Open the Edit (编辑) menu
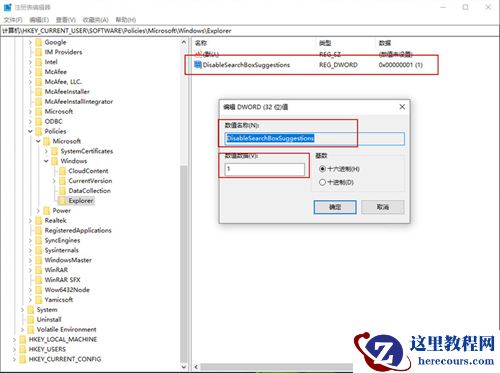 click(39, 20)
